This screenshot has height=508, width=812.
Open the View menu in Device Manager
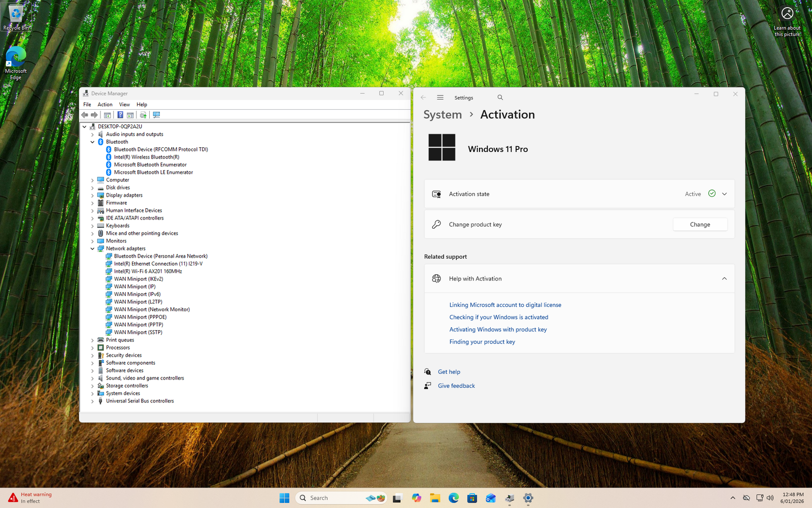pyautogui.click(x=124, y=105)
